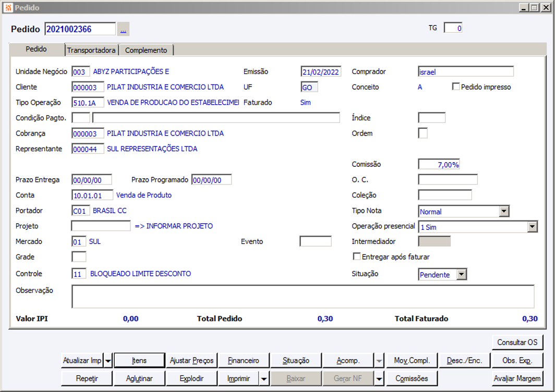Click the Pedido window app icon
Screen dimensions: 555x392
point(8,7)
